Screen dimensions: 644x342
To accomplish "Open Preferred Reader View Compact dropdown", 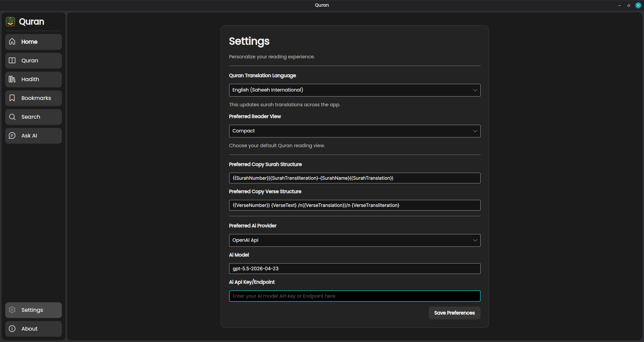I will pos(355,131).
